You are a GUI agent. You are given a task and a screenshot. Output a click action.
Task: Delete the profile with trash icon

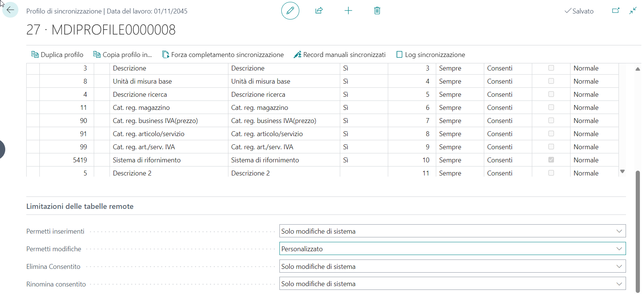[x=377, y=10]
